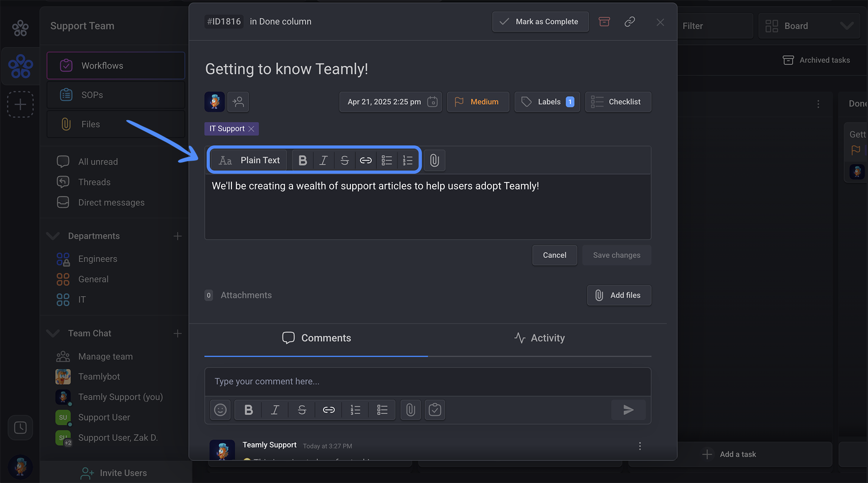Toggle bold in comment toolbar
Viewport: 868px width, 483px height.
(248, 410)
